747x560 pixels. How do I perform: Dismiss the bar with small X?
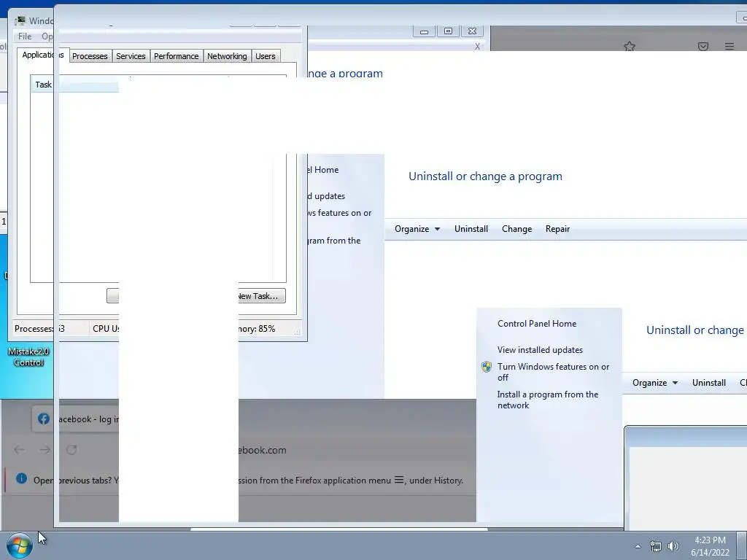(477, 47)
